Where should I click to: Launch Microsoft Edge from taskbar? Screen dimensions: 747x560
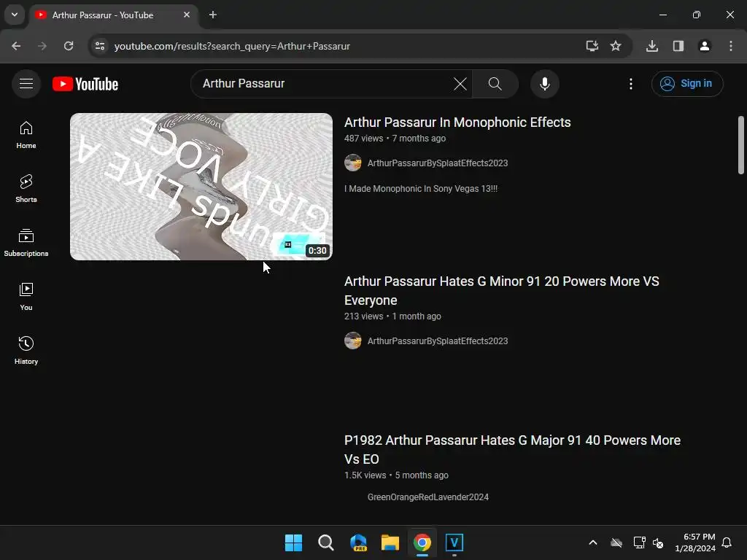358,542
